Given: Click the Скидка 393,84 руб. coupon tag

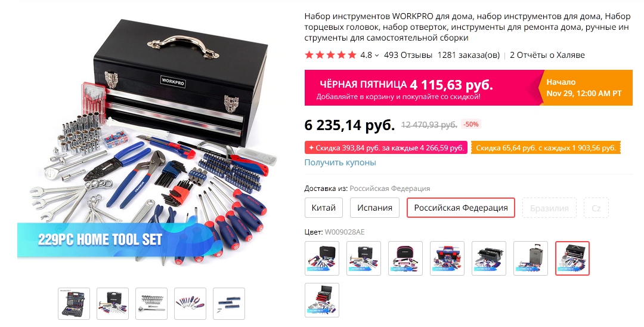Looking at the screenshot, I should point(386,148).
